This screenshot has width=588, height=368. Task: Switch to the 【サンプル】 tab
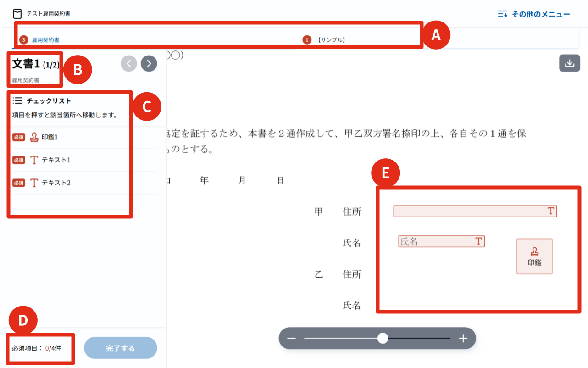(x=331, y=40)
